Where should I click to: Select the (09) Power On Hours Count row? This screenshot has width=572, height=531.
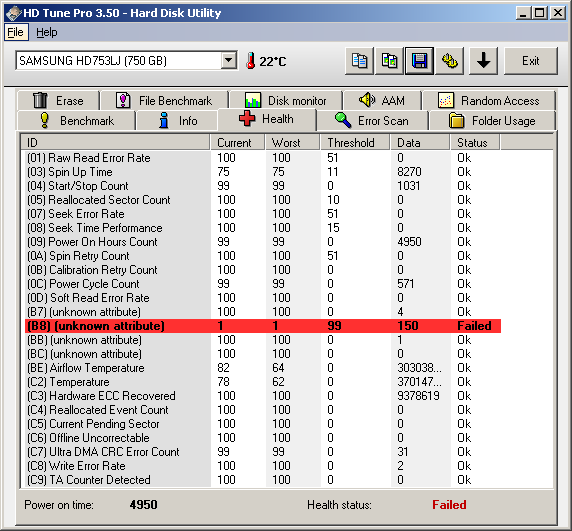[x=263, y=242]
